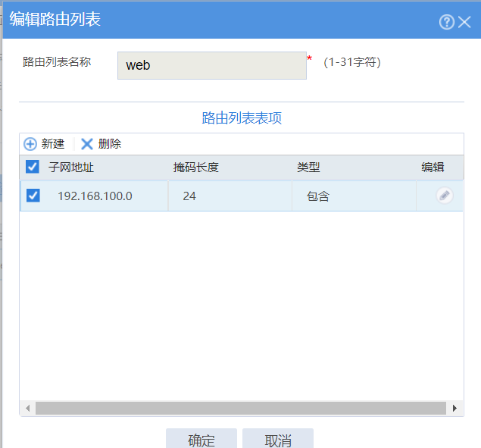Select the 192.168.100.0 subnet cell
The image size is (481, 448).
(x=95, y=196)
